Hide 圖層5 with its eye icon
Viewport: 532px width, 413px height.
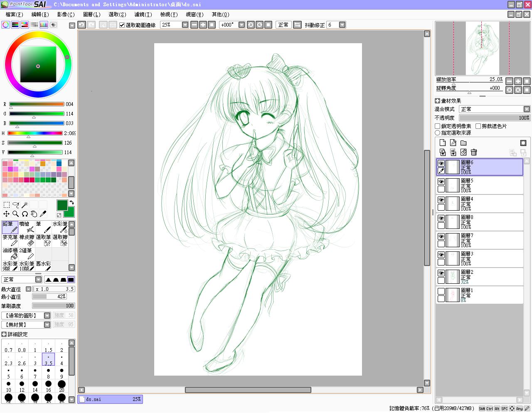pos(441,182)
